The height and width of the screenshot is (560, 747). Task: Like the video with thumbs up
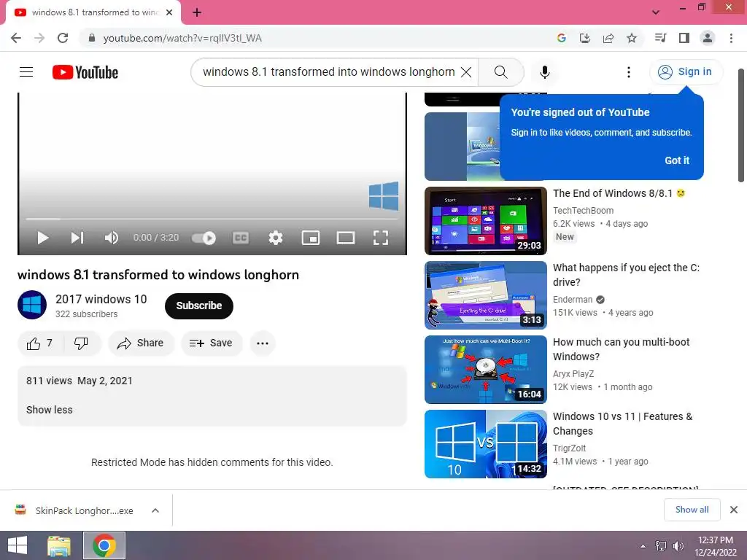click(40, 343)
